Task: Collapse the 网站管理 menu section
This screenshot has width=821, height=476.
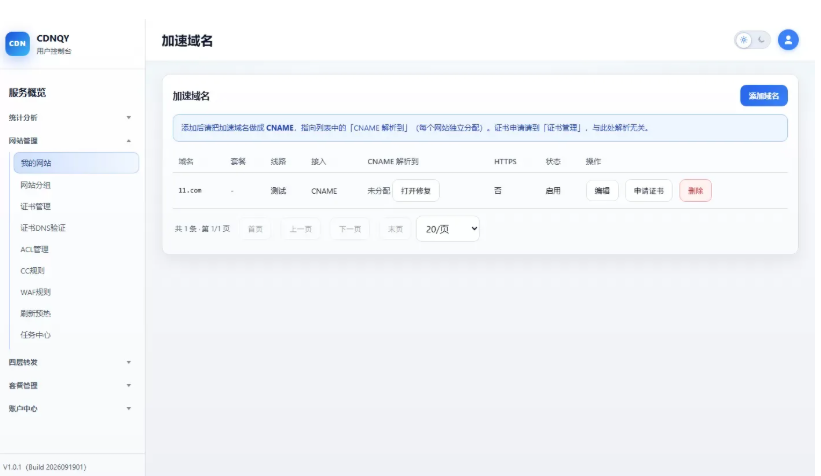Action: (x=70, y=140)
